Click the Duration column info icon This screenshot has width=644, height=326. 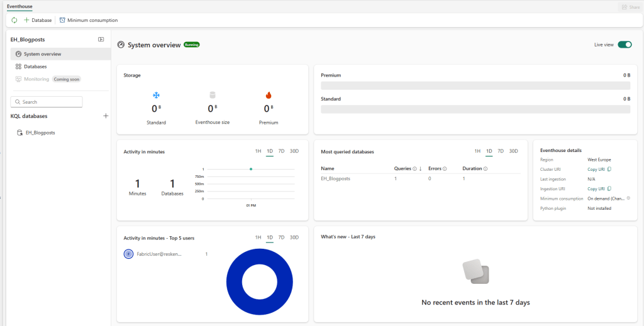point(486,169)
